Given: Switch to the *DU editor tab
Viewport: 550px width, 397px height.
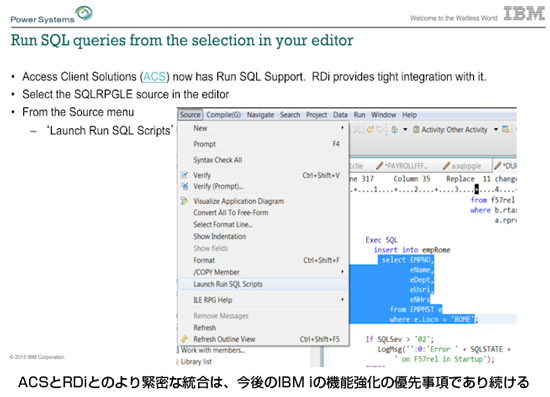Looking at the screenshot, I should click(505, 166).
